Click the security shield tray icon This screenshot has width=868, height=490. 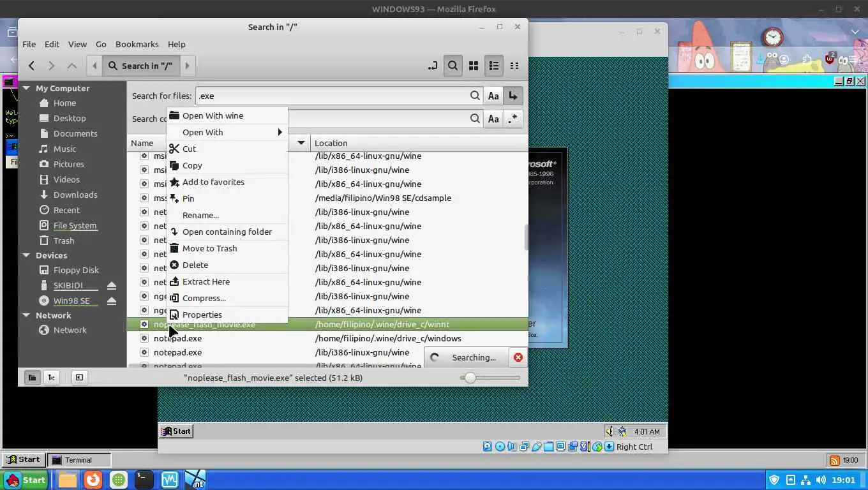(x=774, y=480)
